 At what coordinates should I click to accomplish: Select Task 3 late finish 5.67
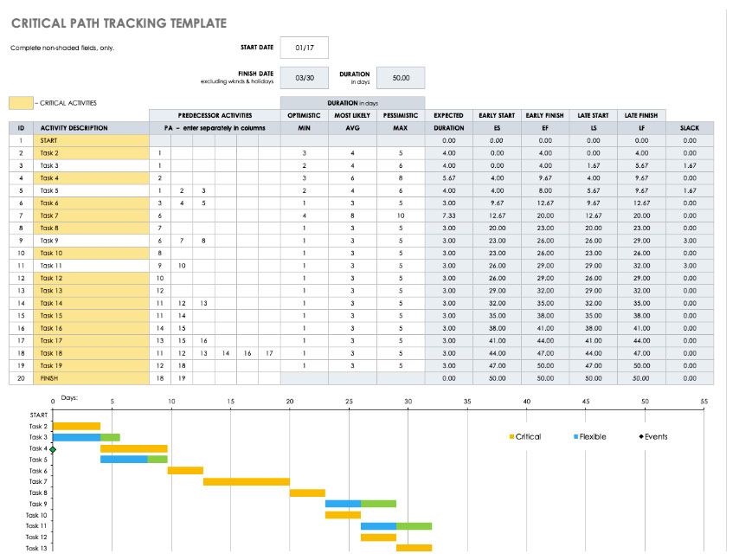pyautogui.click(x=641, y=165)
